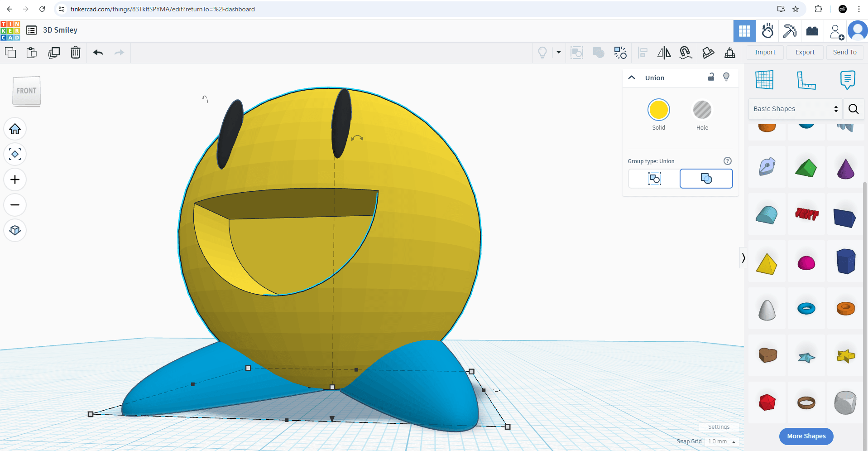
Task: Click the Import menu item
Action: [764, 52]
